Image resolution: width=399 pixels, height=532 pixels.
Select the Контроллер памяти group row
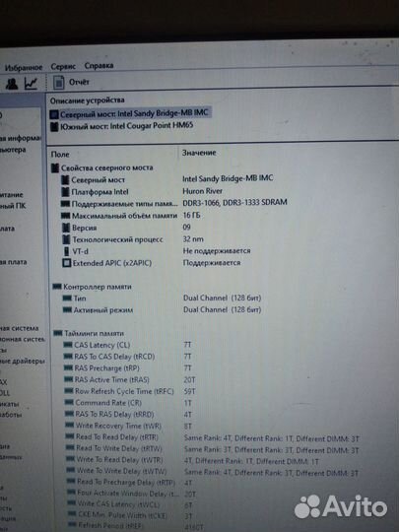click(98, 287)
